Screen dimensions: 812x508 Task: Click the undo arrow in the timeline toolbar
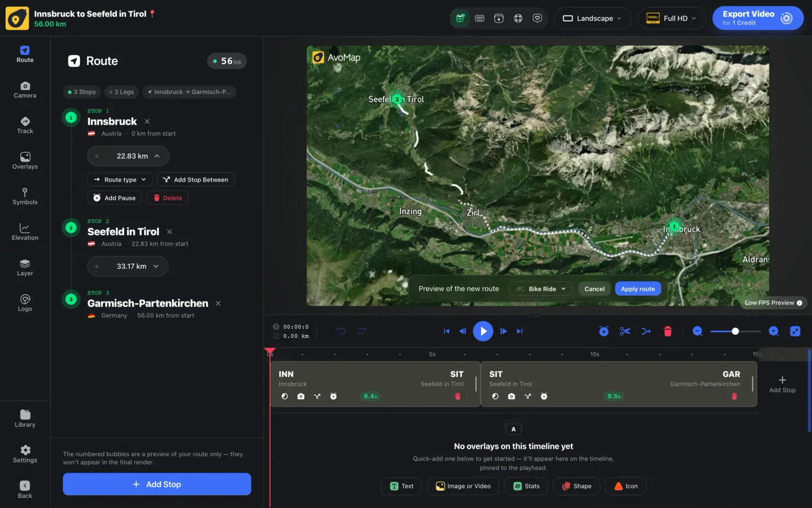[x=340, y=331]
